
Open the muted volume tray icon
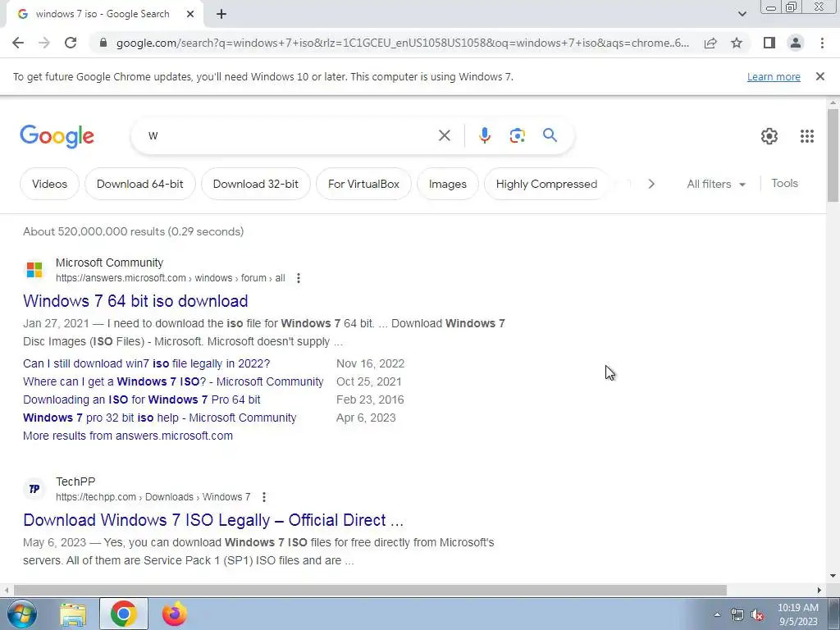pos(757,614)
